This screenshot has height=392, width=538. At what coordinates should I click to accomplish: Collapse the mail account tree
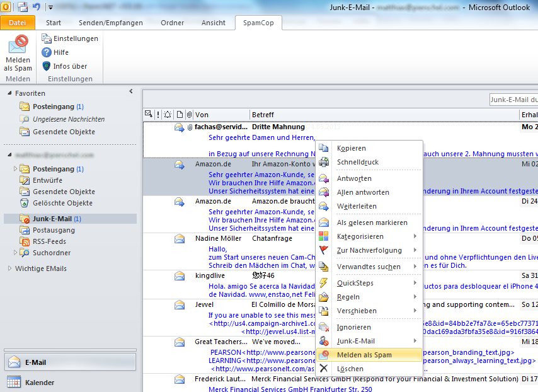[x=9, y=155]
